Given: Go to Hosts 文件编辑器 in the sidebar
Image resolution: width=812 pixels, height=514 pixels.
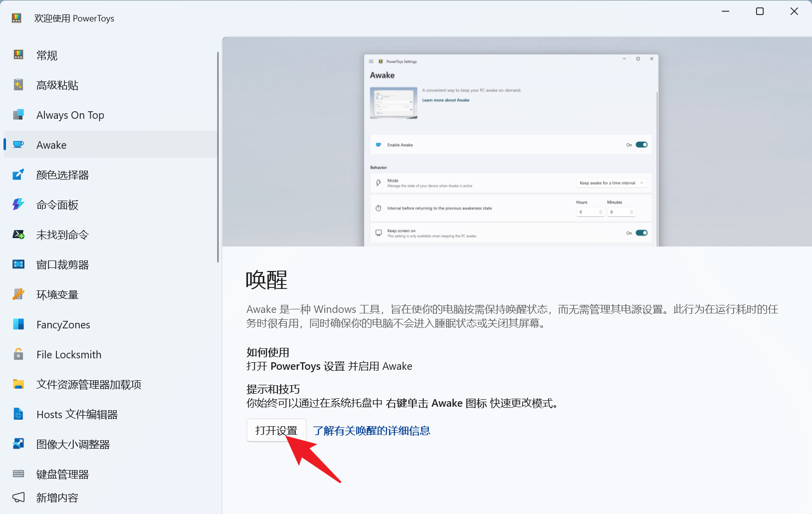Looking at the screenshot, I should 110,414.
